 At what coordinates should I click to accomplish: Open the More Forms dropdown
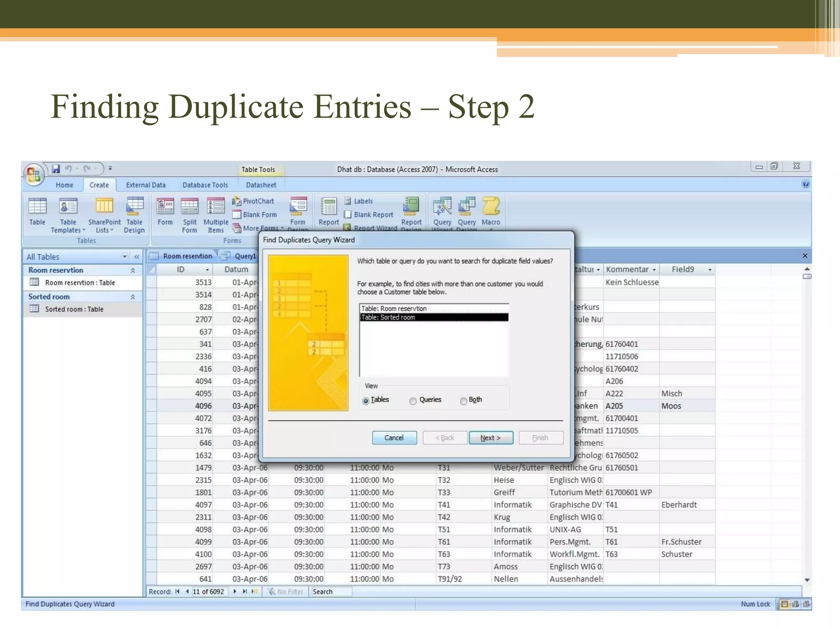tap(258, 228)
